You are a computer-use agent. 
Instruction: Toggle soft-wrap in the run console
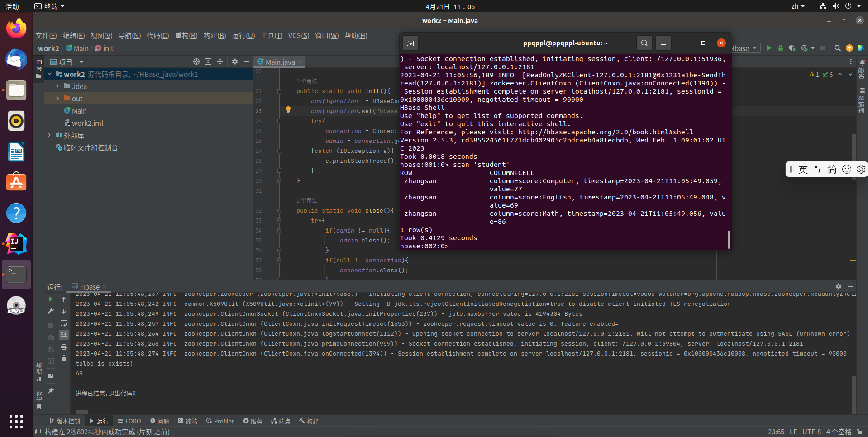click(64, 323)
